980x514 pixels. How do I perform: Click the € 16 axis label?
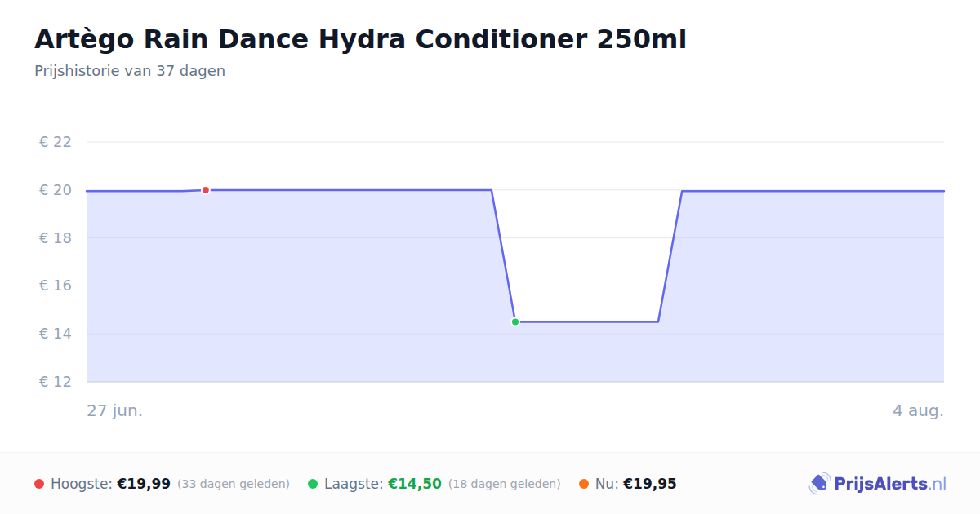click(56, 286)
